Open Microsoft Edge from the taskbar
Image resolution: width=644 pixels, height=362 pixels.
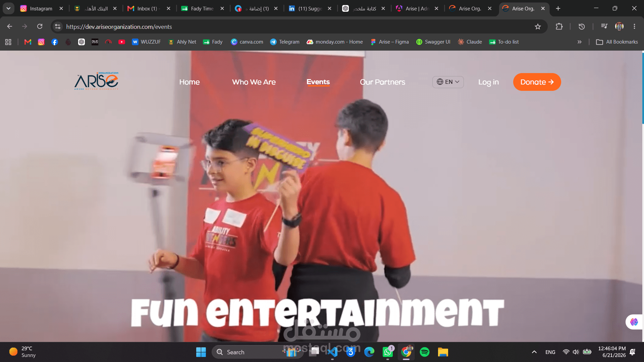(x=369, y=352)
